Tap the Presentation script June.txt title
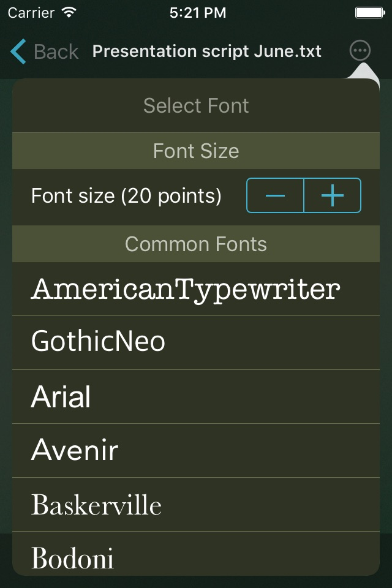Screen dimensions: 392x588 206,51
